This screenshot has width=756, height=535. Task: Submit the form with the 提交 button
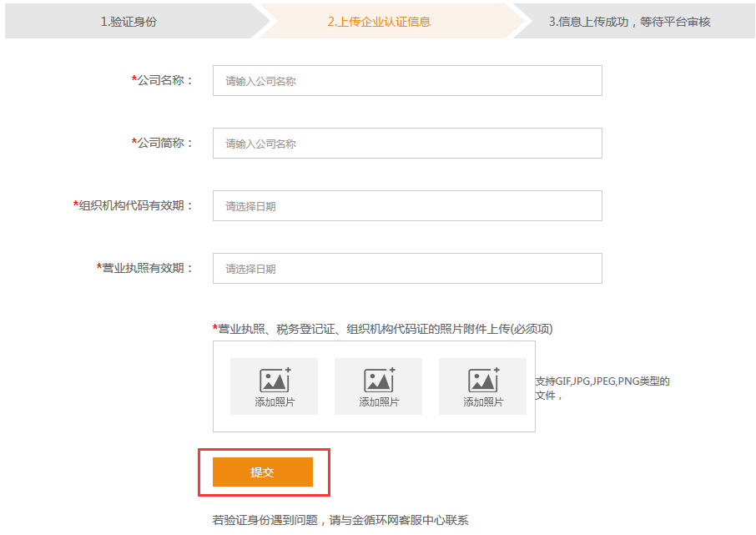[x=263, y=472]
